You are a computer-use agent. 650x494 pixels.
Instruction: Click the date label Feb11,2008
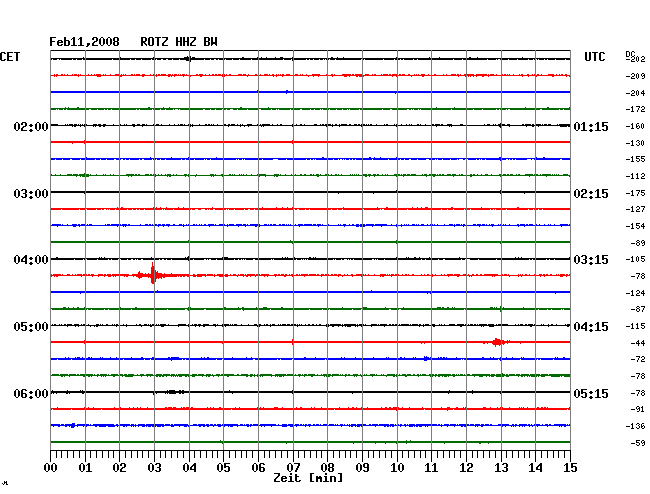[x=84, y=42]
